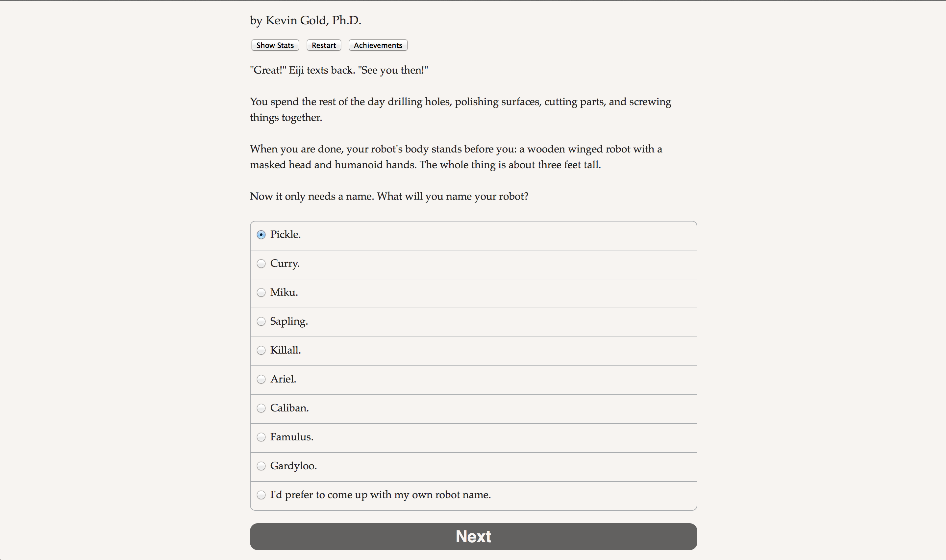946x560 pixels.
Task: Choose Curry as the robot name
Action: coord(261,264)
